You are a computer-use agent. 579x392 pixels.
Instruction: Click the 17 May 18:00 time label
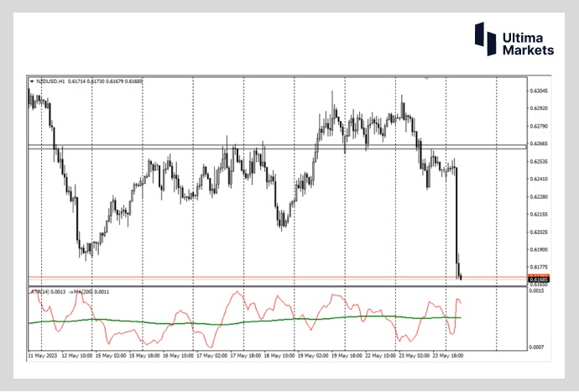(246, 355)
